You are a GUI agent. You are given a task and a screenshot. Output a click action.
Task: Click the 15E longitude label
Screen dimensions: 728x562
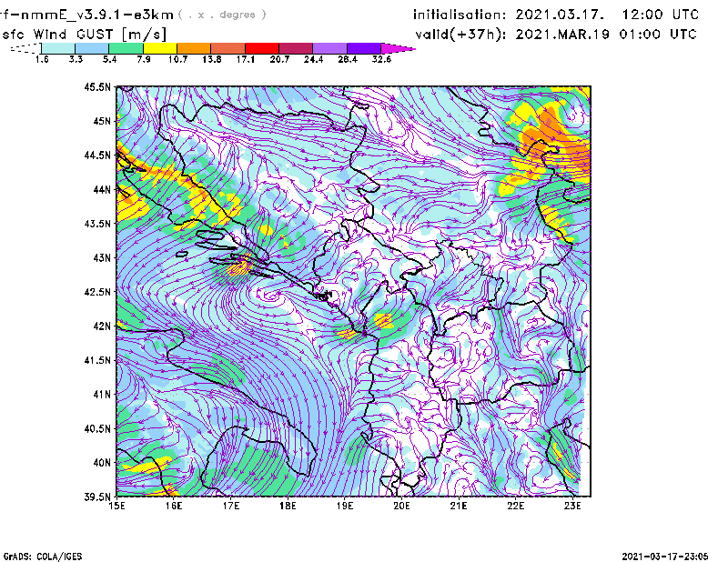116,506
